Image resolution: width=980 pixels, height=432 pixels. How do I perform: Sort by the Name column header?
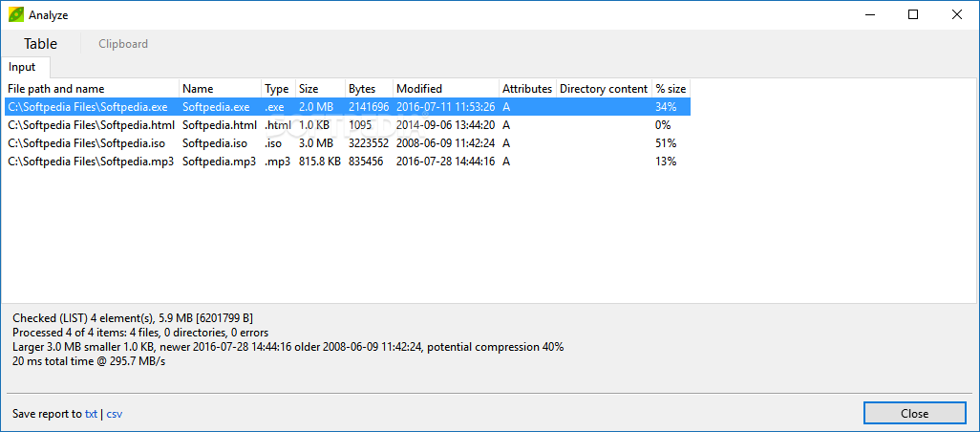click(x=220, y=89)
